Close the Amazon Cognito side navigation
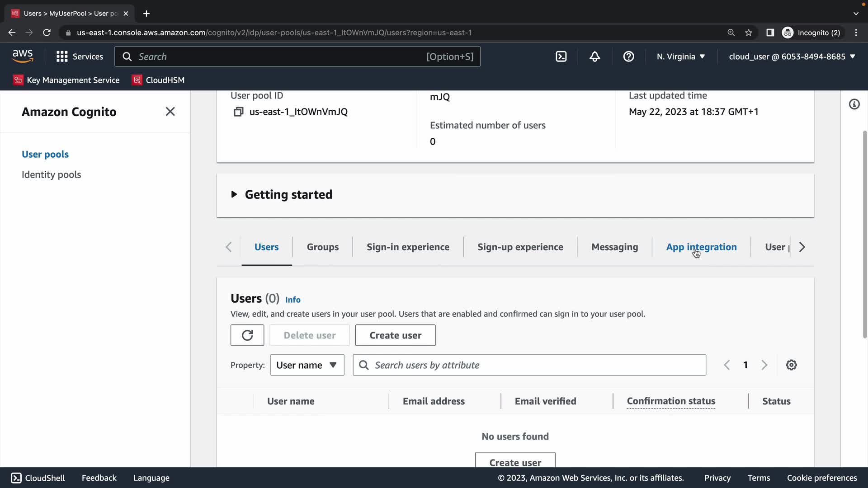This screenshot has width=868, height=488. click(x=170, y=112)
